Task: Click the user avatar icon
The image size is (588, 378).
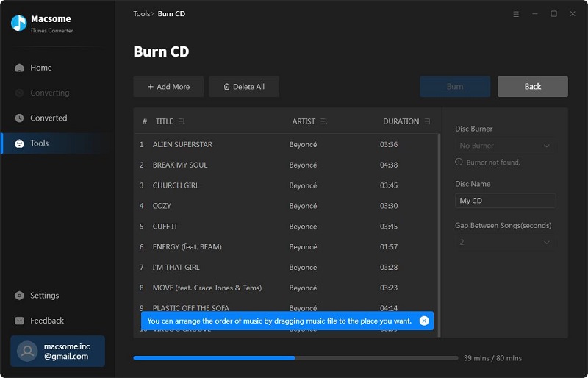Action: 27,352
